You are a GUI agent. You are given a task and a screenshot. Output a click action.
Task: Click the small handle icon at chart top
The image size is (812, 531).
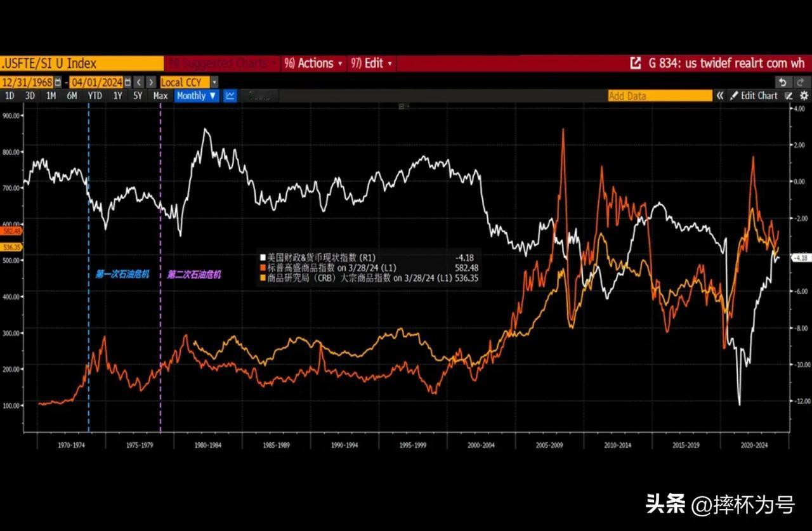tap(402, 107)
